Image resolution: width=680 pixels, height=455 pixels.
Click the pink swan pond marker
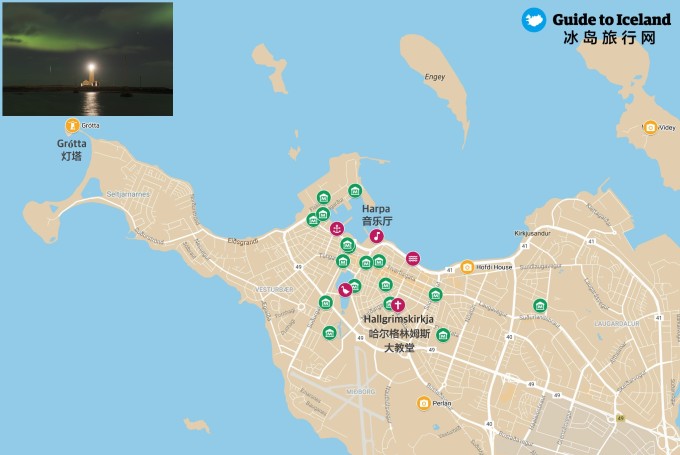[345, 290]
